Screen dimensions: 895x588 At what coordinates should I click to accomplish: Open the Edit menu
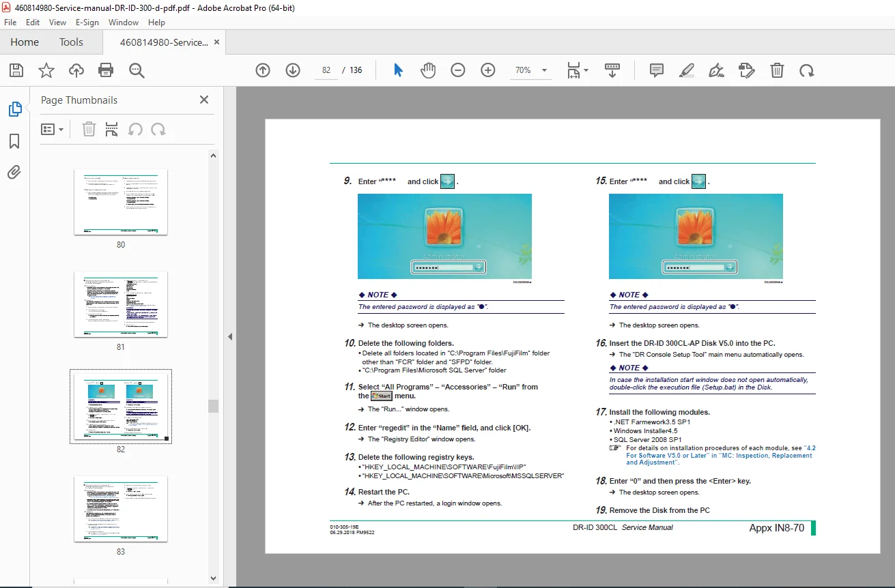33,23
